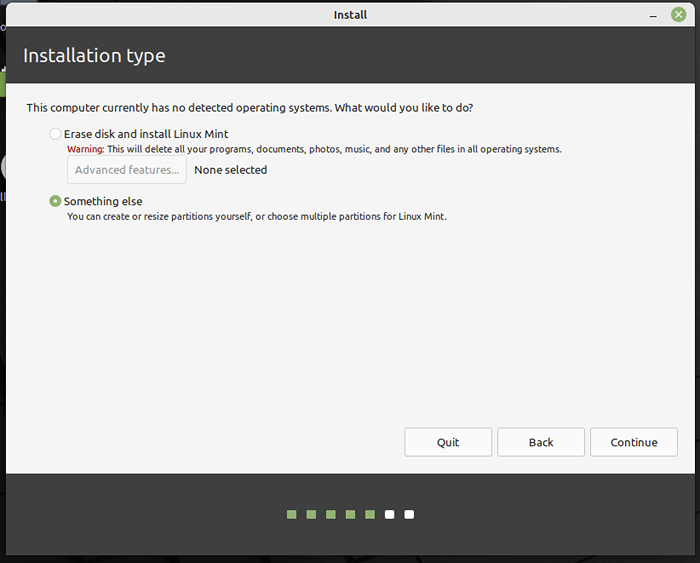Screen dimensions: 700x563
Task: Open Advanced features options
Action: click(127, 170)
